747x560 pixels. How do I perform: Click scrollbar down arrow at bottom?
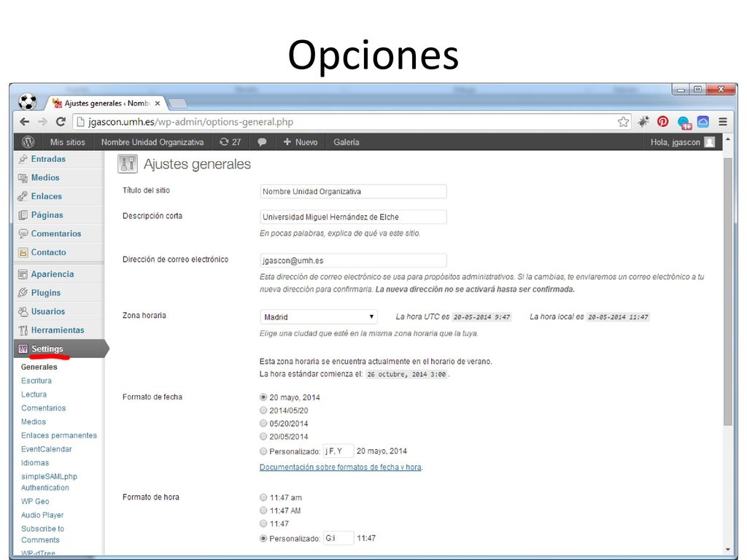click(x=727, y=550)
